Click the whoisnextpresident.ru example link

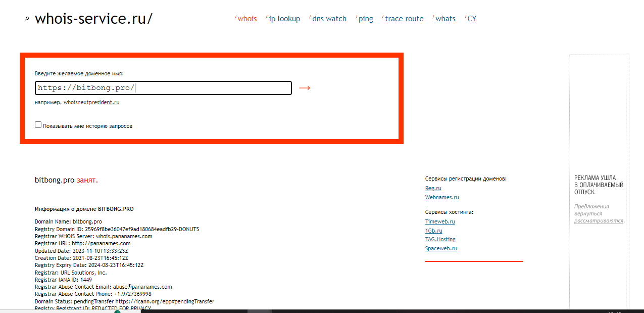pyautogui.click(x=91, y=102)
